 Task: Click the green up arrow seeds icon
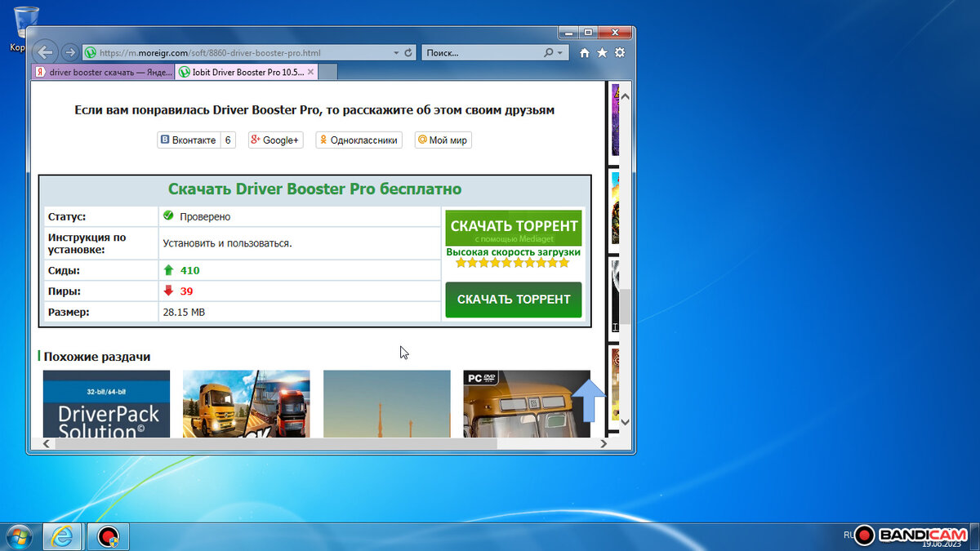pyautogui.click(x=168, y=270)
